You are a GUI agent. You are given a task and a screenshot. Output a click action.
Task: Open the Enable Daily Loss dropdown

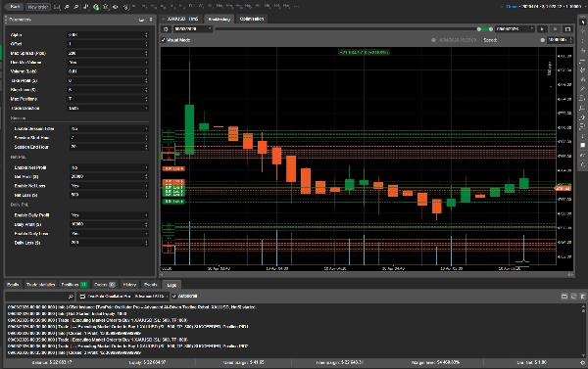tap(109, 233)
